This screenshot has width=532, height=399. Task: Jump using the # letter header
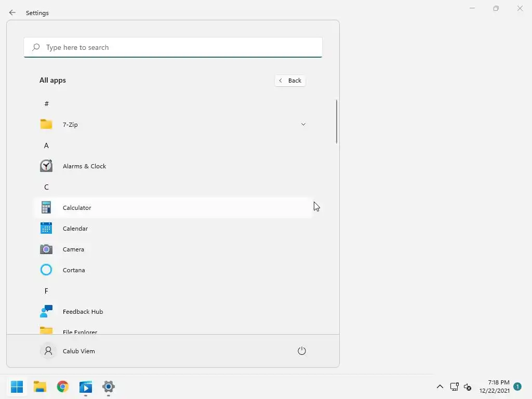point(46,103)
